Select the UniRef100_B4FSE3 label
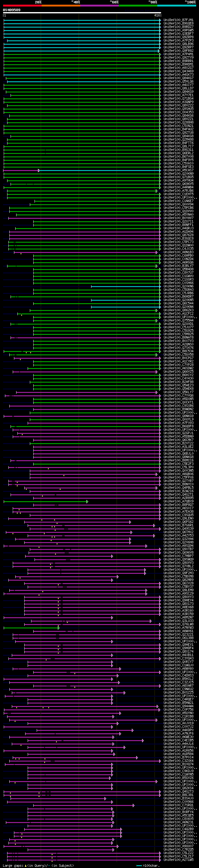Image resolution: width=199 pixels, height=868 pixels. pyautogui.click(x=179, y=167)
